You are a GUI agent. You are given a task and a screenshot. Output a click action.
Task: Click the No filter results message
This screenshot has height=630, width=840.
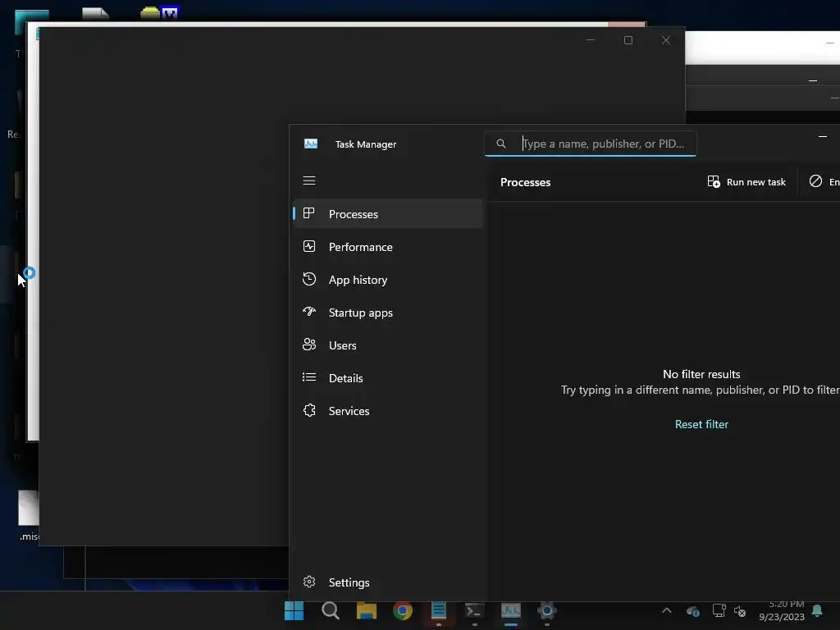coord(701,374)
